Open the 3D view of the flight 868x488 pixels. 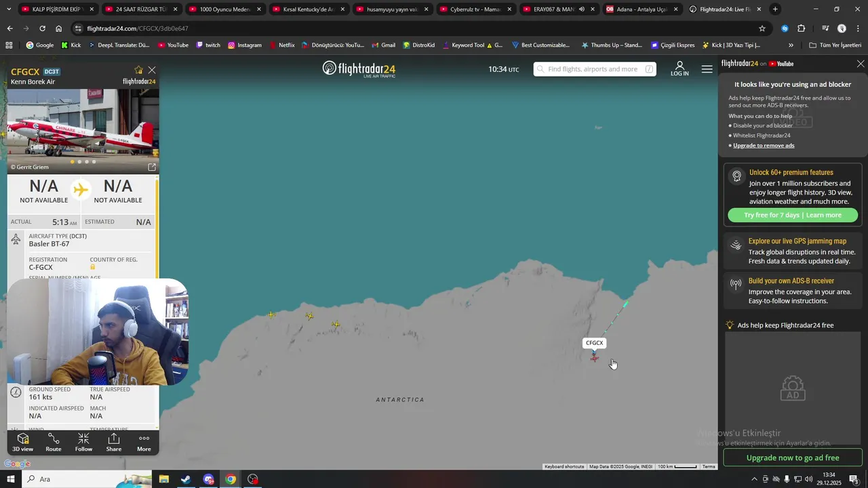click(x=22, y=443)
